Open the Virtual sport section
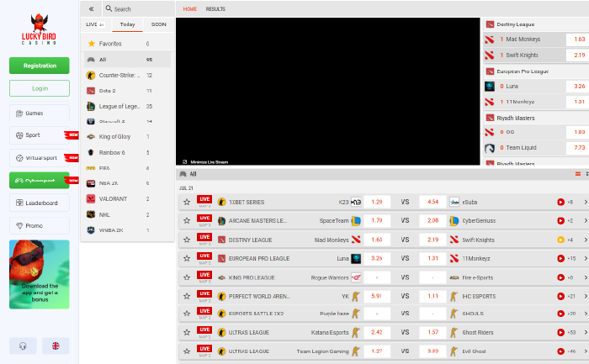 pos(40,158)
